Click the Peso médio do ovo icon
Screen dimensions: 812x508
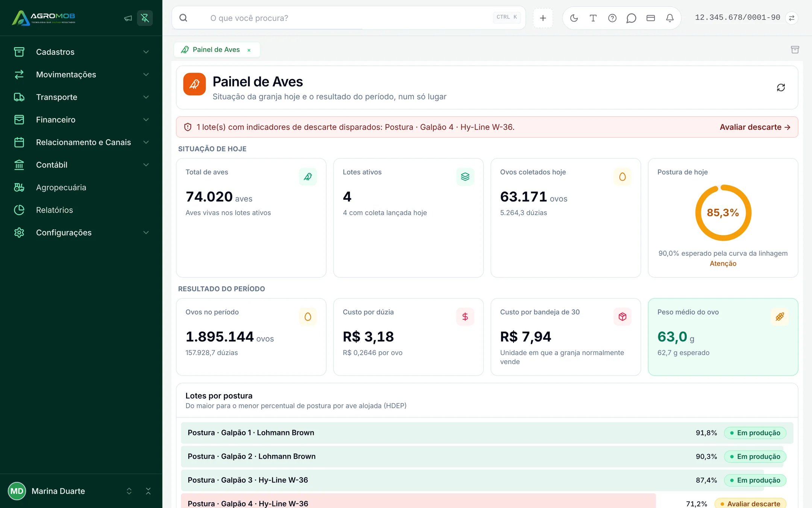click(x=780, y=317)
